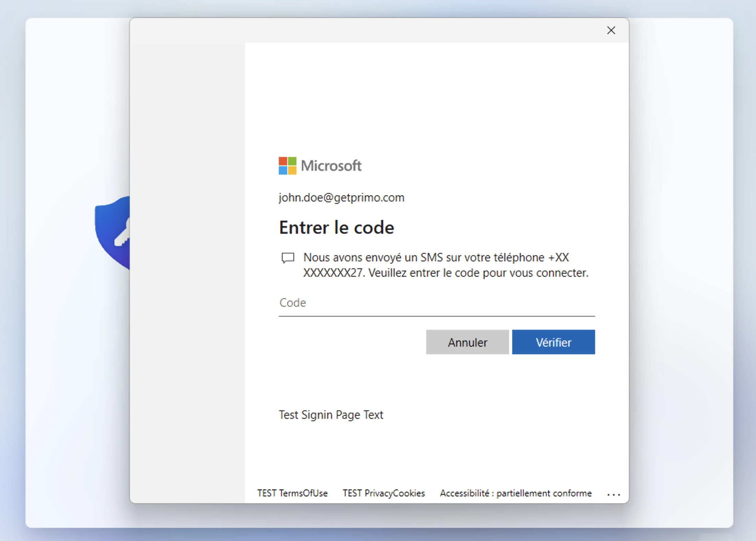
Task: Open the three-dot footer options
Action: click(613, 495)
